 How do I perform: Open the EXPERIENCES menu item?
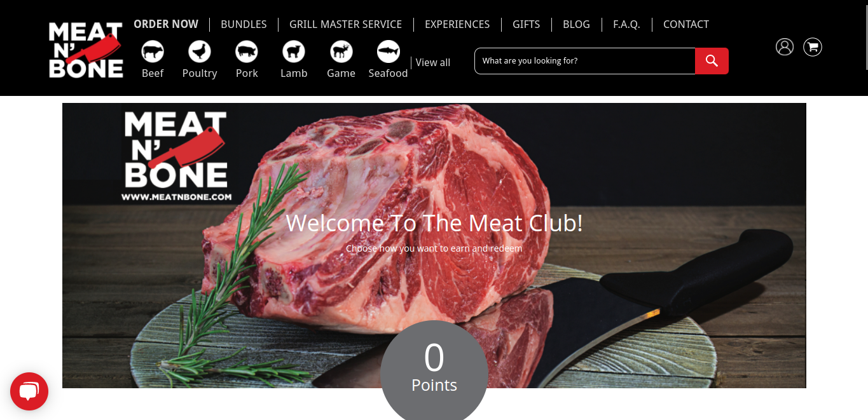pos(457,24)
